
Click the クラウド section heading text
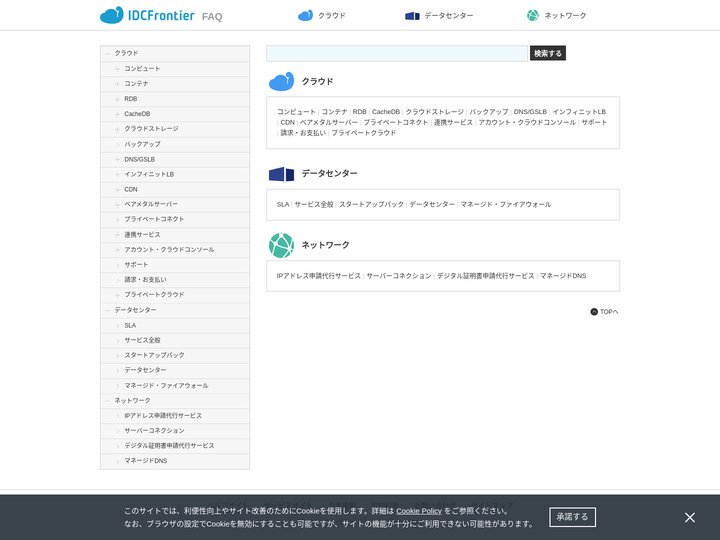pos(317,81)
